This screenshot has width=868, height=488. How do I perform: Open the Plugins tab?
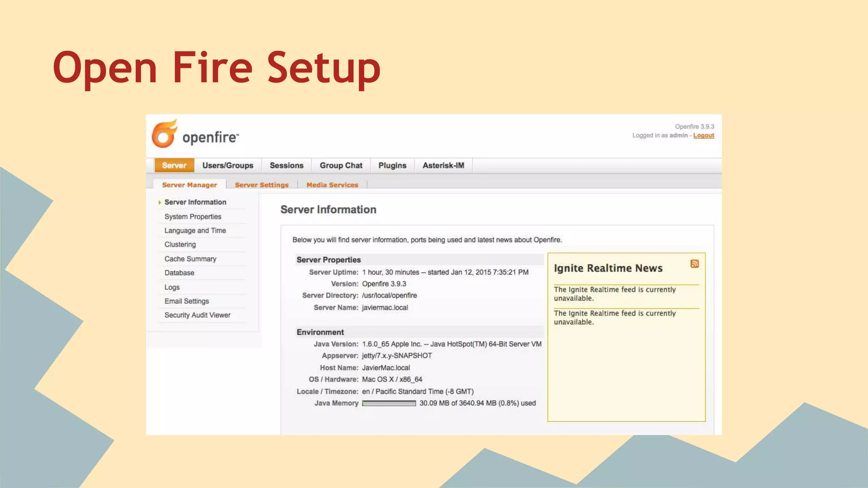(x=392, y=166)
